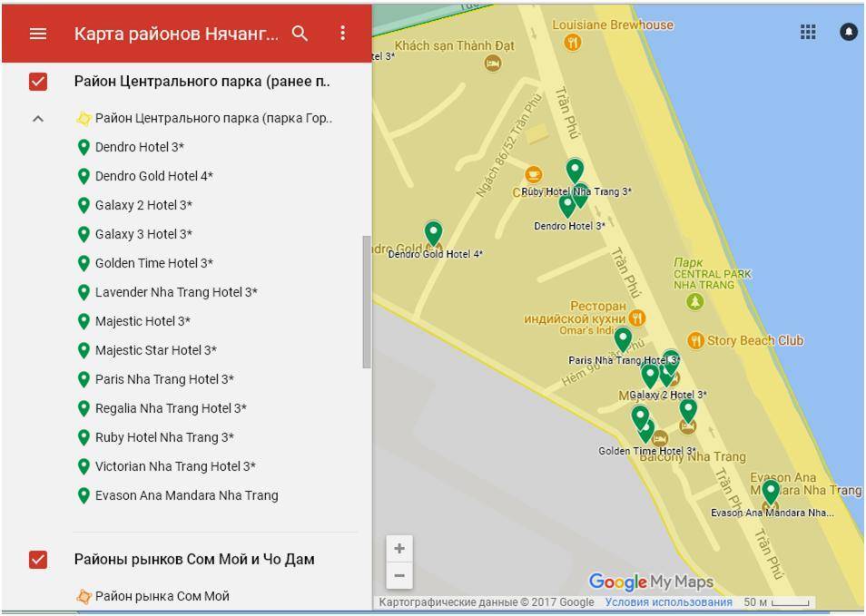Select Lavender Nha Trang Hotel 3* list item

tap(176, 292)
